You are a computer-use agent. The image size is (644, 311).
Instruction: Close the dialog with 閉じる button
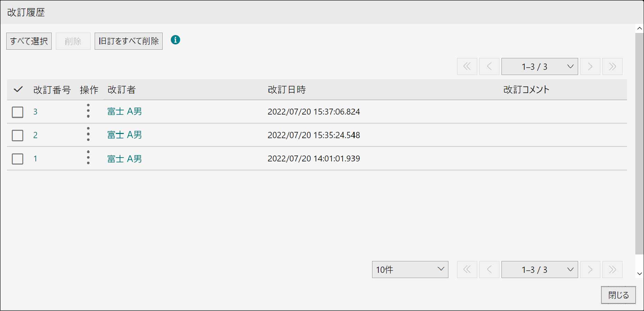point(618,295)
